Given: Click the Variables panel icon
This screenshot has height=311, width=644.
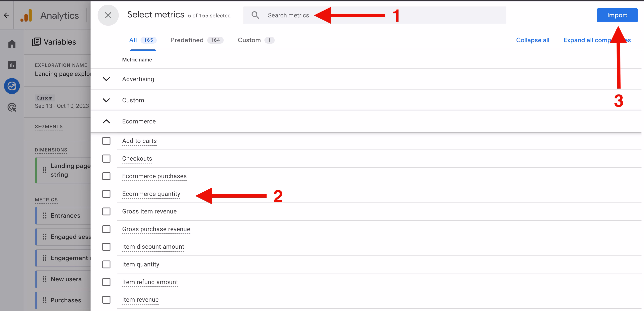Looking at the screenshot, I should click(x=37, y=42).
